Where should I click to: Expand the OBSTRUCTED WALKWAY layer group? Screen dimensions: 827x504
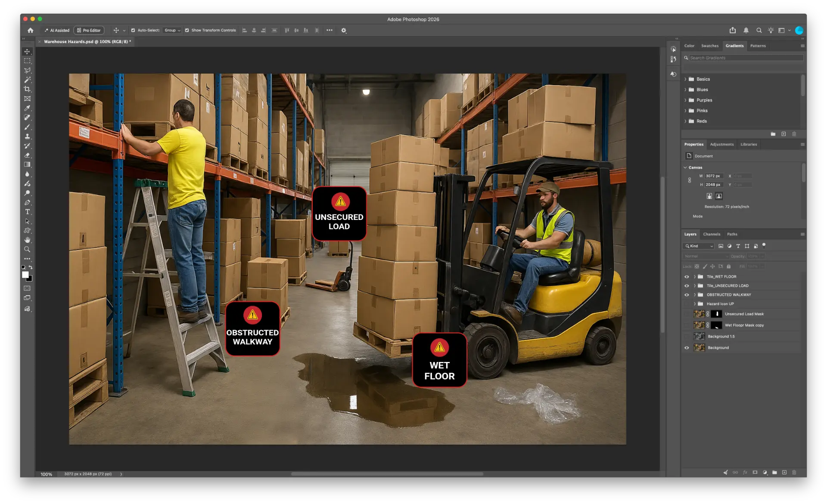coord(694,295)
